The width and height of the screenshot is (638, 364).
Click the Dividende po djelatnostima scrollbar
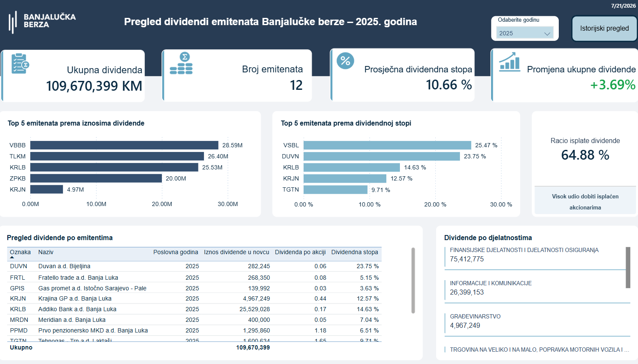point(628,267)
